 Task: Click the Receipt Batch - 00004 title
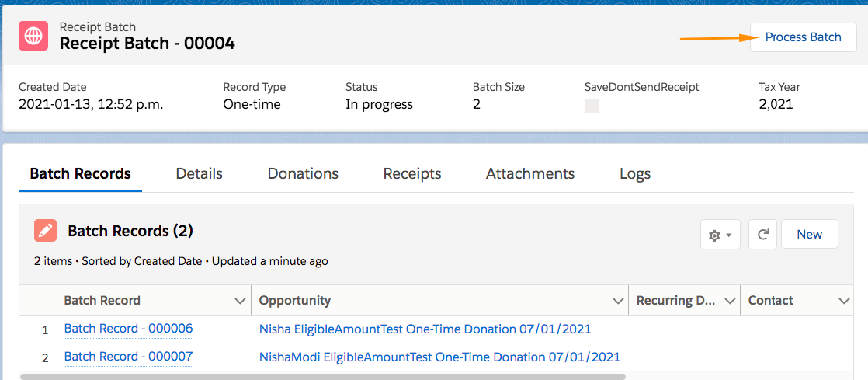pyautogui.click(x=148, y=44)
